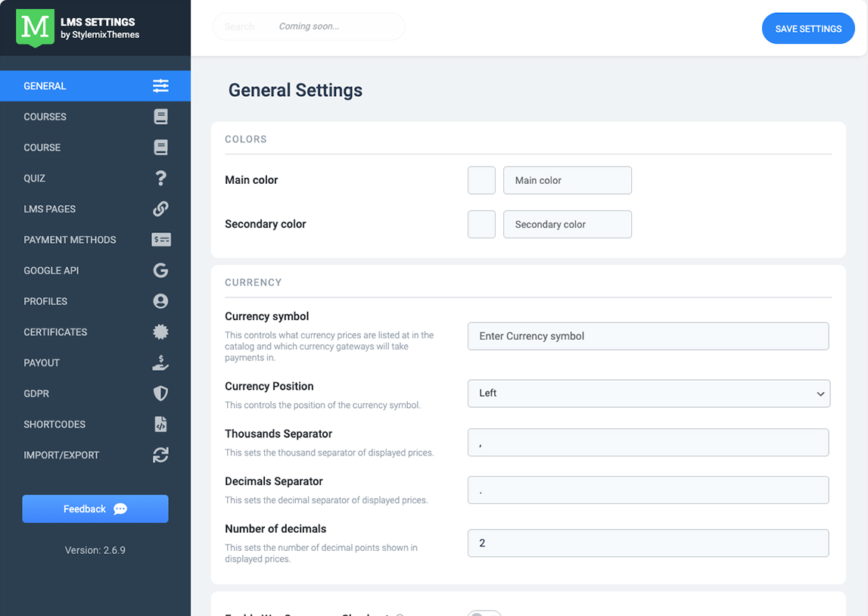Open the Currency Position dropdown
The height and width of the screenshot is (616, 868).
(649, 394)
